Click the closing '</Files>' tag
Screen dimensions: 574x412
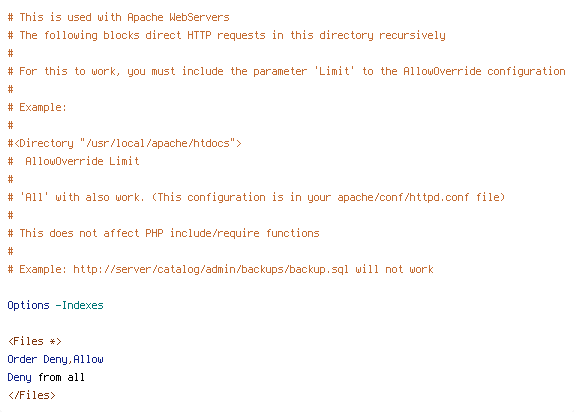click(x=32, y=395)
